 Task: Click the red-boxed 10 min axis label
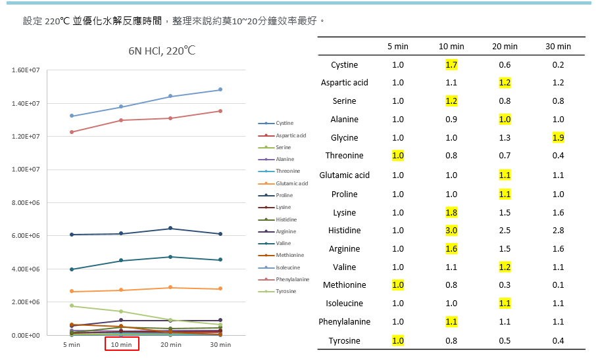pyautogui.click(x=122, y=344)
